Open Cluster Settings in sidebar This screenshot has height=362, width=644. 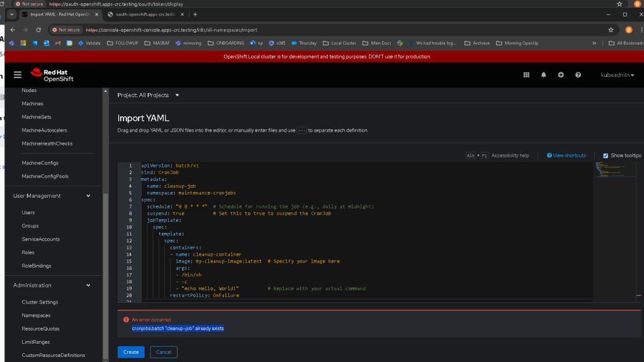pyautogui.click(x=40, y=302)
